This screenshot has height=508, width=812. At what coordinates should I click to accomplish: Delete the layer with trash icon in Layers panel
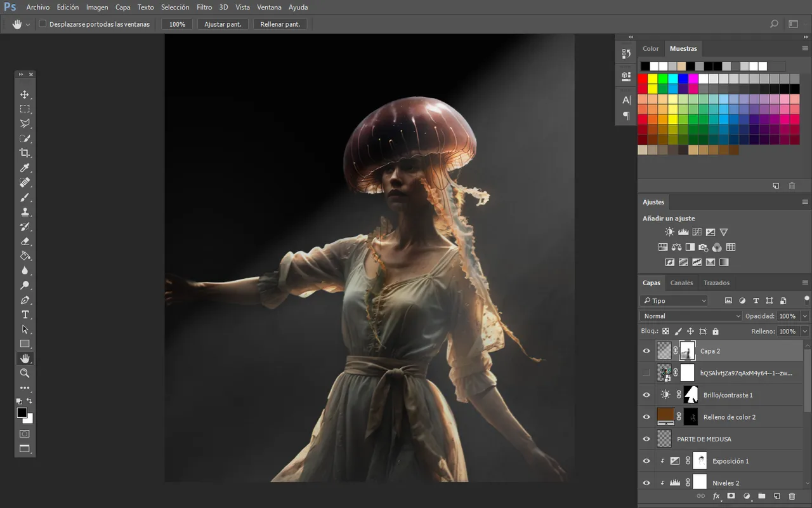click(792, 496)
